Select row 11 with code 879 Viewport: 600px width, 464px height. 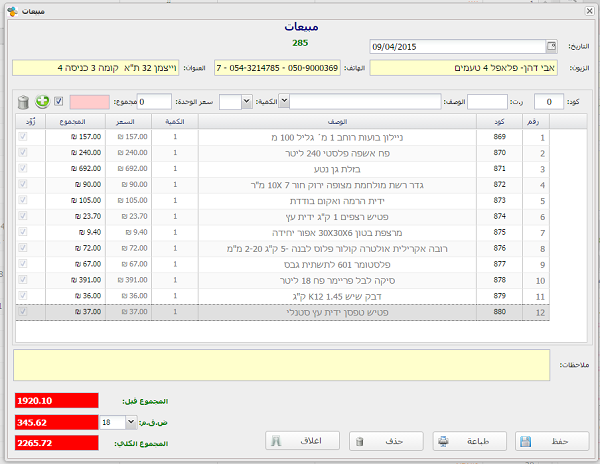282,296
